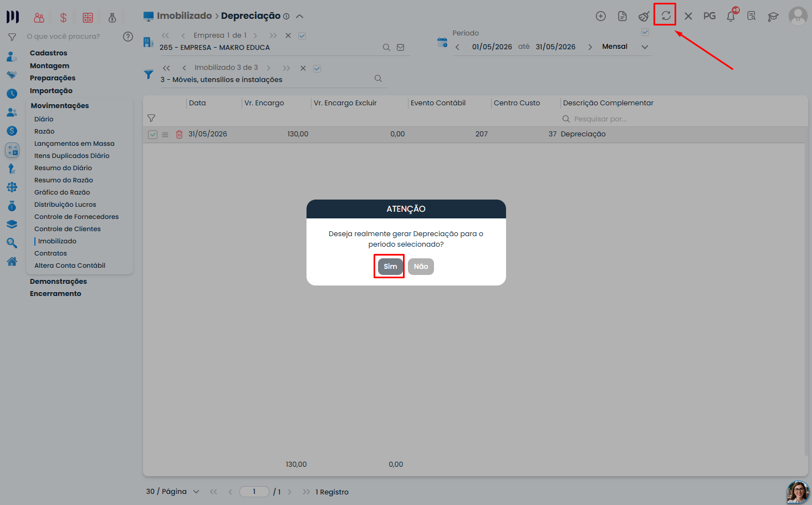
Task: Check the 31/05/2026 row checkbox
Action: (152, 134)
